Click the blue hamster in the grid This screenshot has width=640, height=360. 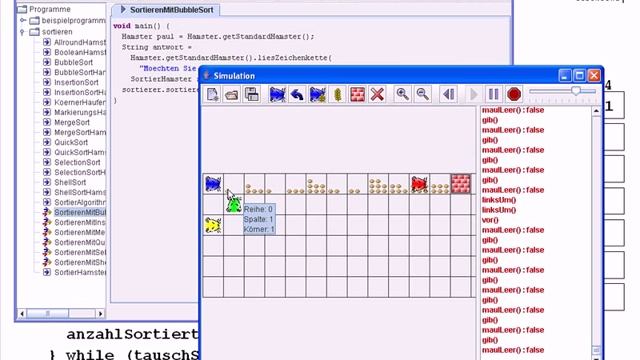point(213,184)
